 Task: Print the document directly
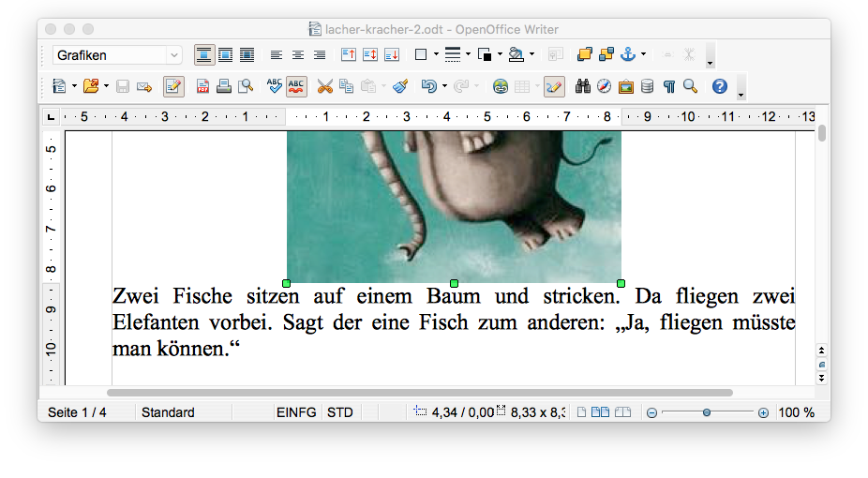point(224,86)
